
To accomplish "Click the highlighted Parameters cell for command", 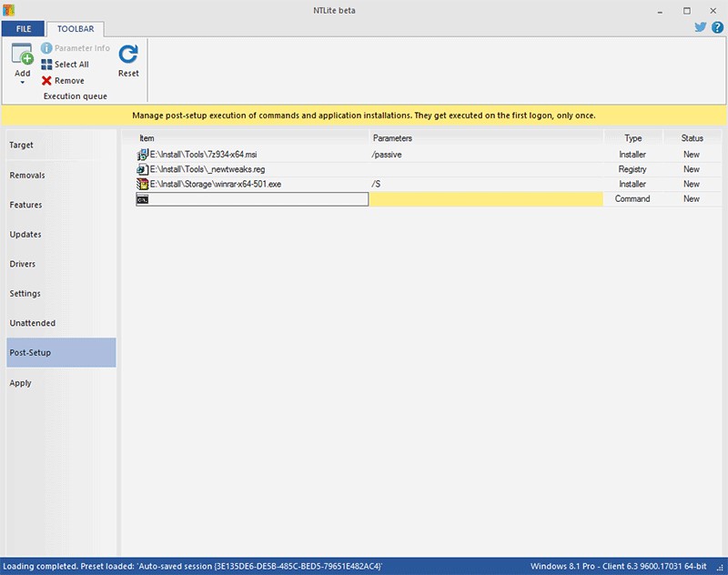I will coord(485,199).
